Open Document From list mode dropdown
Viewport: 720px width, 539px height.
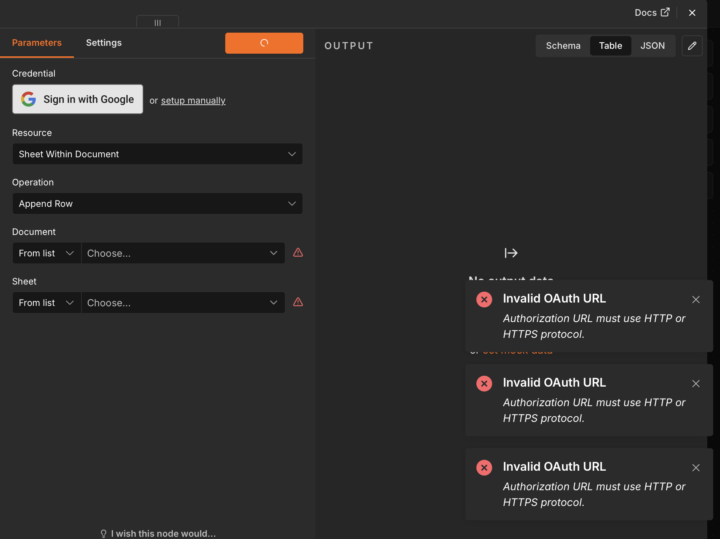pos(46,253)
